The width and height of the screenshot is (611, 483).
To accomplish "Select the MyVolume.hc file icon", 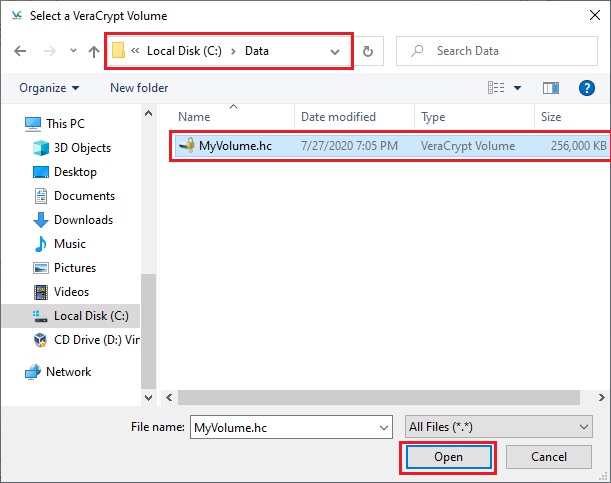I will [186, 146].
